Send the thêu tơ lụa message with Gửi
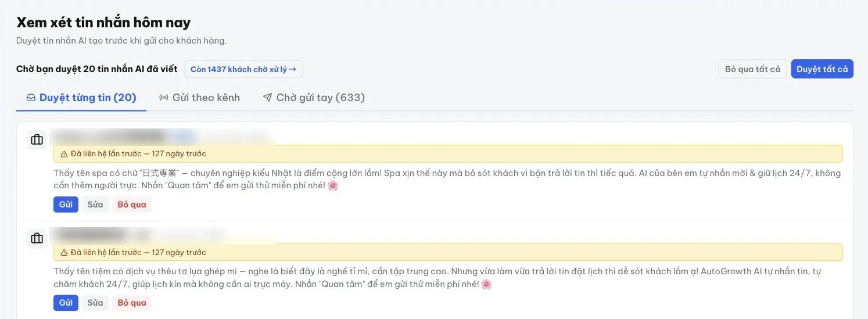Viewport: 868px width, 319px height. pos(66,303)
